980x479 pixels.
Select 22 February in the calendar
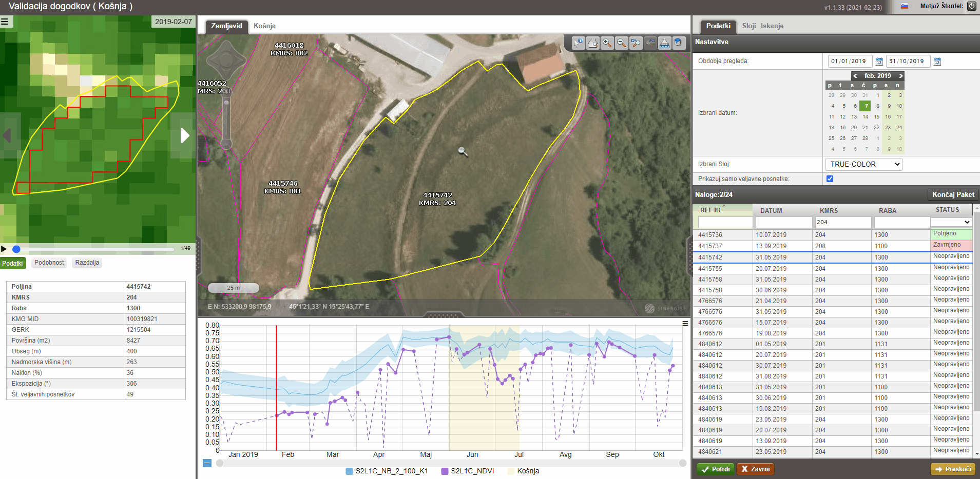876,128
